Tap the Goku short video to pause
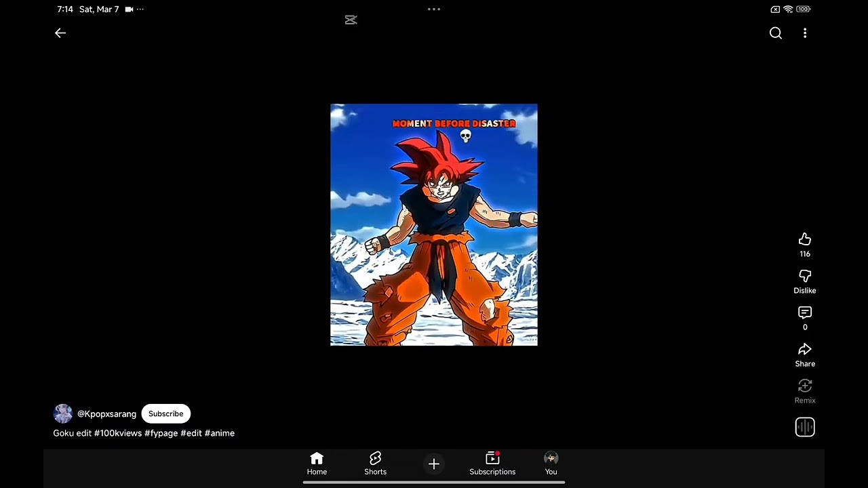 coord(434,225)
